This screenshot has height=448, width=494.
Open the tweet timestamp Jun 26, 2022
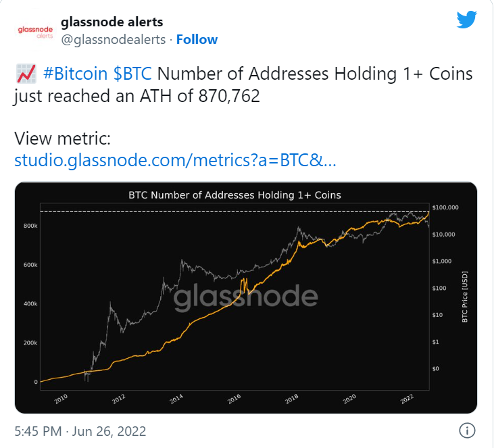(x=80, y=430)
